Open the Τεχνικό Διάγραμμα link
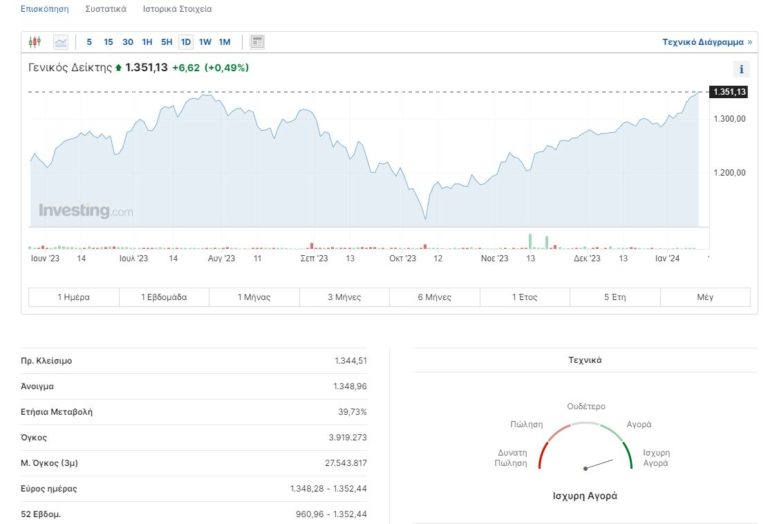Screen dimensions: 768x524 [706, 42]
